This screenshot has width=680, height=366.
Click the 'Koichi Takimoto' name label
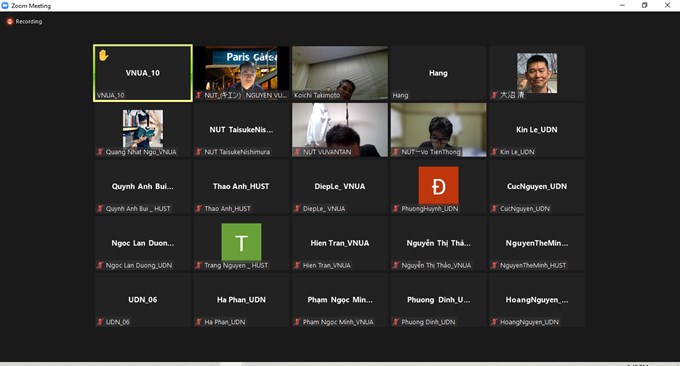point(317,95)
